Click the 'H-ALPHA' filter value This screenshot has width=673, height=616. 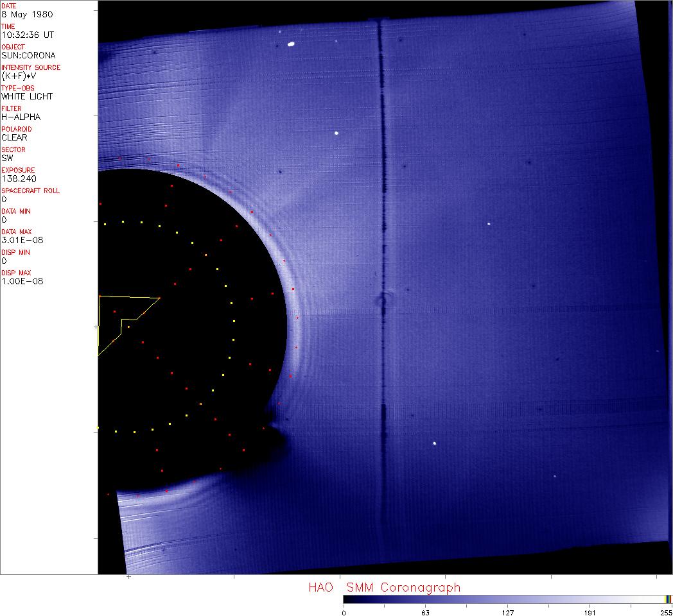tap(21, 117)
